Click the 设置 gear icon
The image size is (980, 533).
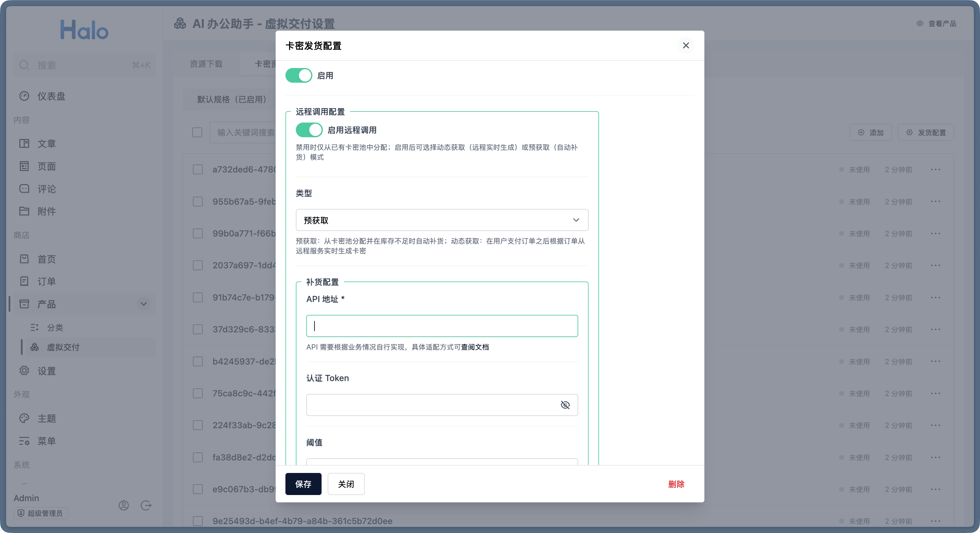(x=24, y=371)
